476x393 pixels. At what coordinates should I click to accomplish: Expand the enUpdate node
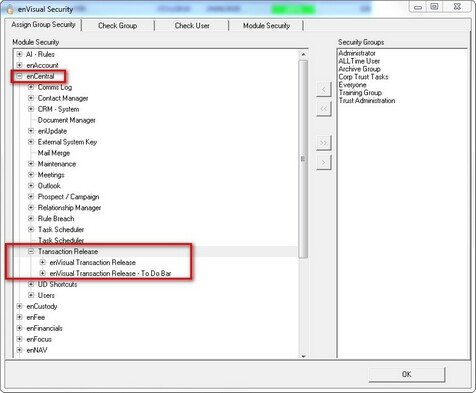coord(31,131)
